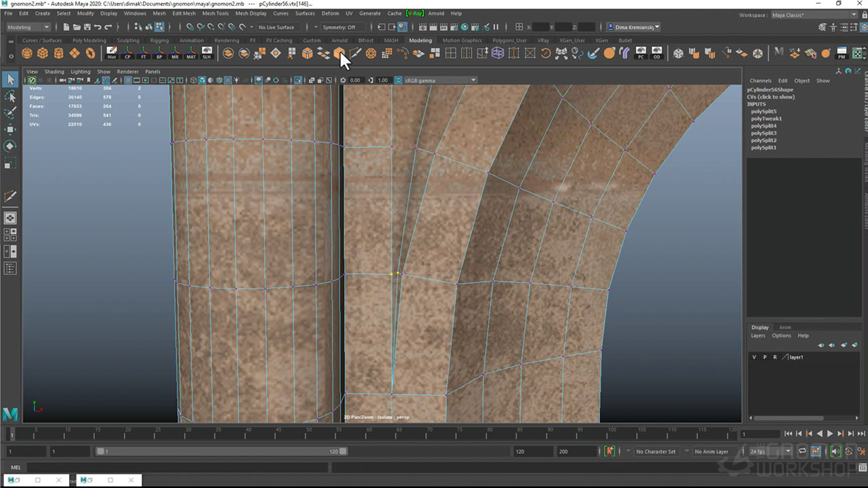Screen dimensions: 868x488
Task: Click the PM shelf icon
Action: 842,53
